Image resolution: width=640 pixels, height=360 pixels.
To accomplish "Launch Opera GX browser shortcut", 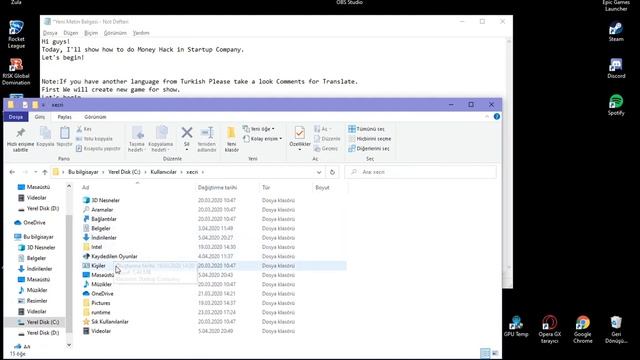I will coord(549,329).
